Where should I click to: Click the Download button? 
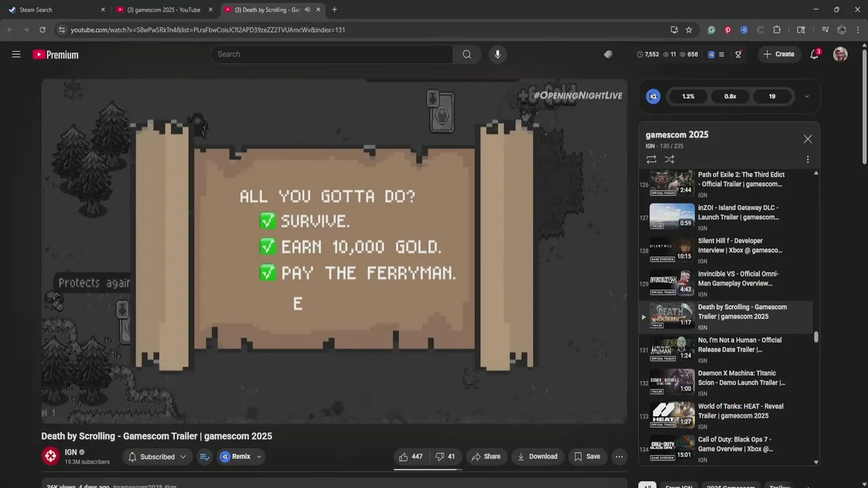click(537, 457)
